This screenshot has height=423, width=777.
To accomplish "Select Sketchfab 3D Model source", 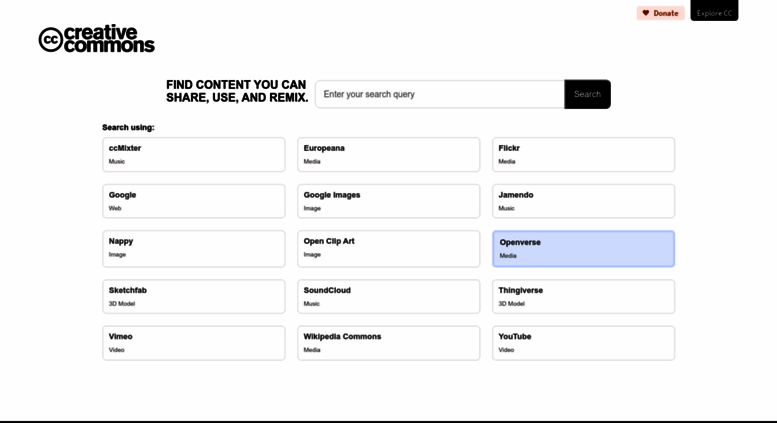I will [194, 297].
